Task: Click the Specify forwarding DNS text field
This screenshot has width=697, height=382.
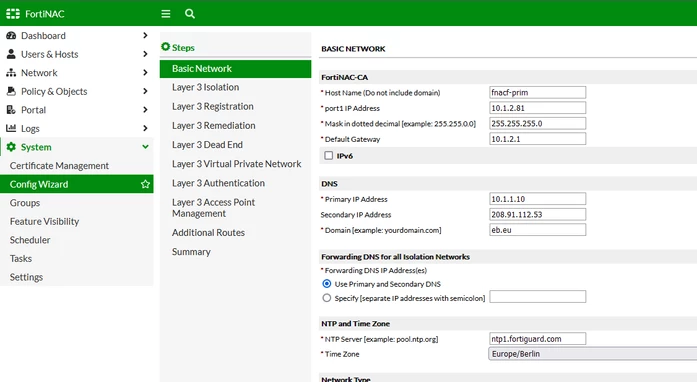Action: click(x=537, y=297)
